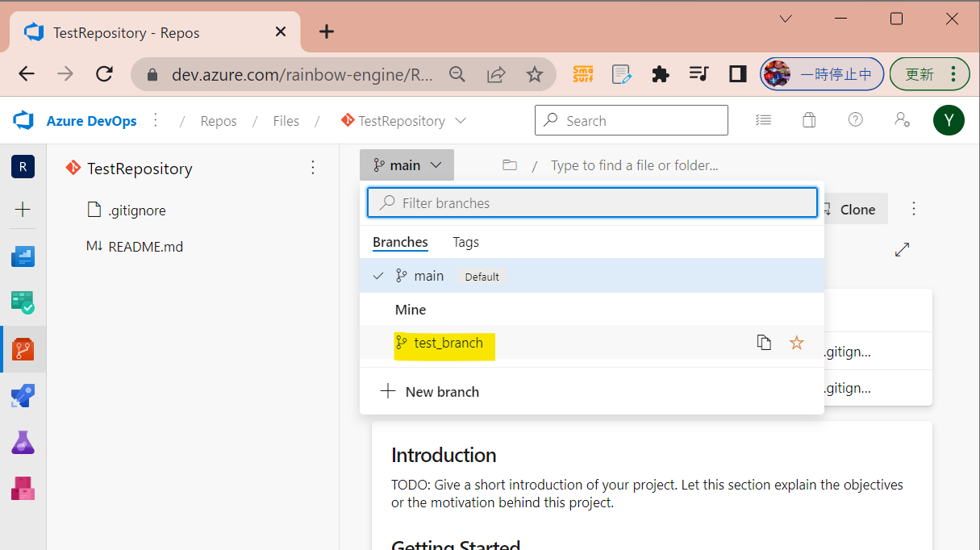The width and height of the screenshot is (980, 550).
Task: Focus the Filter branches input
Action: 592,203
